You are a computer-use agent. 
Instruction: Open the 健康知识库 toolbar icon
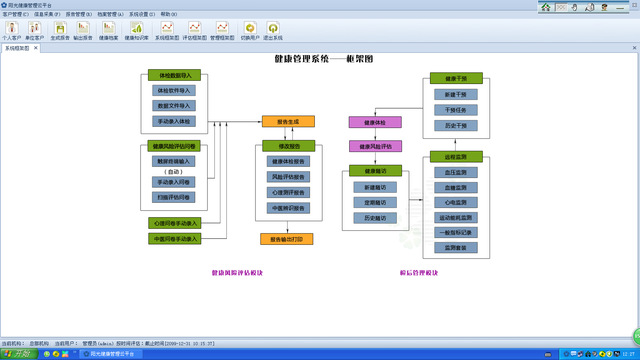point(136,31)
